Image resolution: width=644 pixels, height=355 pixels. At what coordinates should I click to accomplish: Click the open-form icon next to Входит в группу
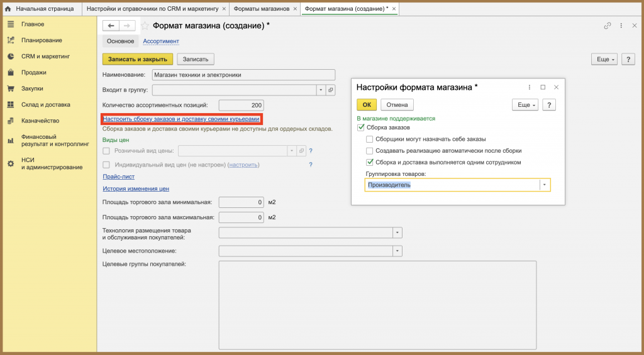click(x=331, y=90)
